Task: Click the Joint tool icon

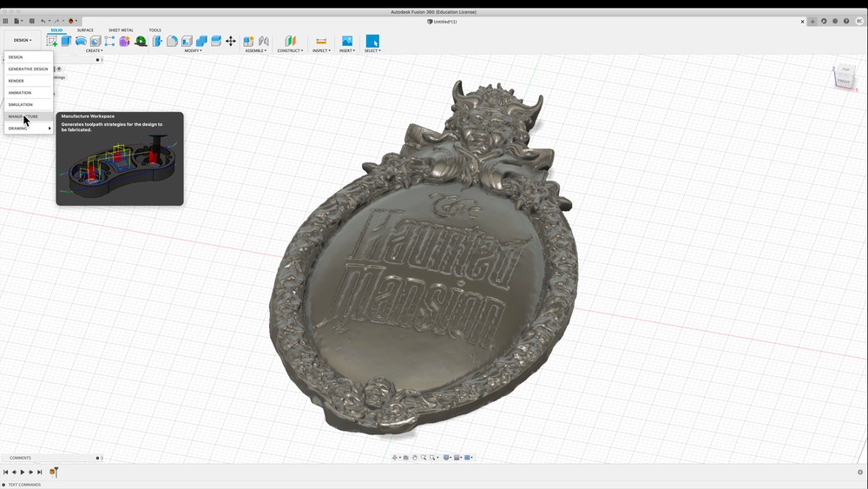Action: [x=264, y=41]
